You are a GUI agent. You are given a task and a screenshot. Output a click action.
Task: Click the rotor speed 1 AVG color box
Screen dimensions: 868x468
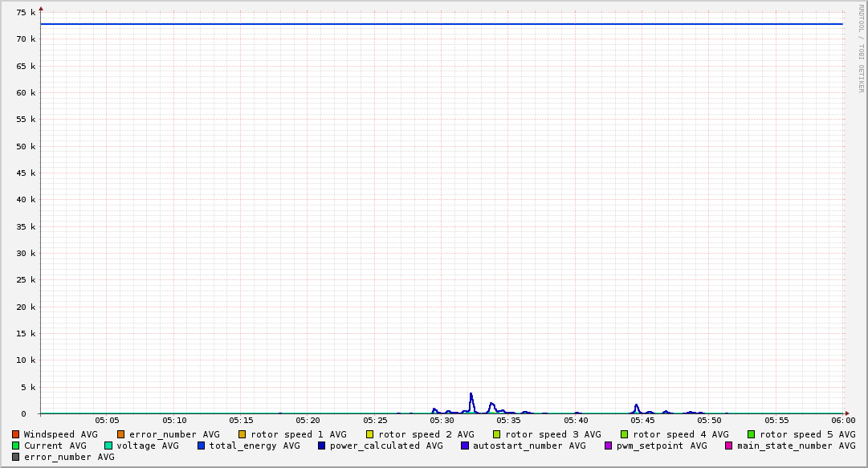[242, 434]
